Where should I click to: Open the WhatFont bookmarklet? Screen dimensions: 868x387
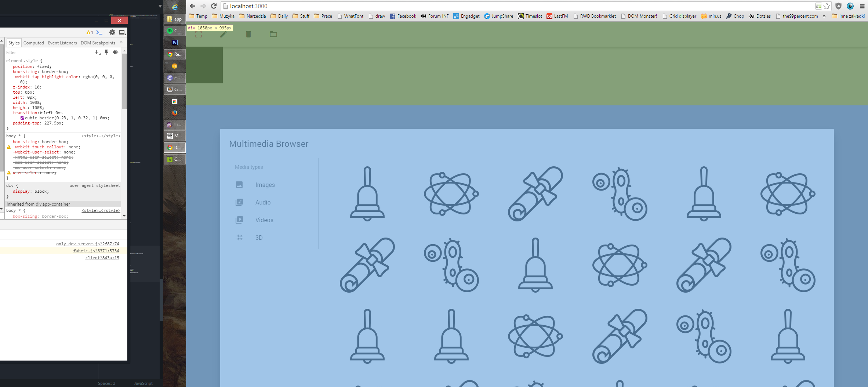click(350, 16)
